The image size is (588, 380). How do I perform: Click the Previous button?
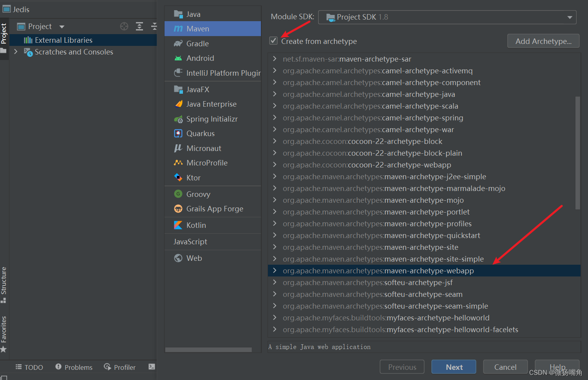click(402, 367)
